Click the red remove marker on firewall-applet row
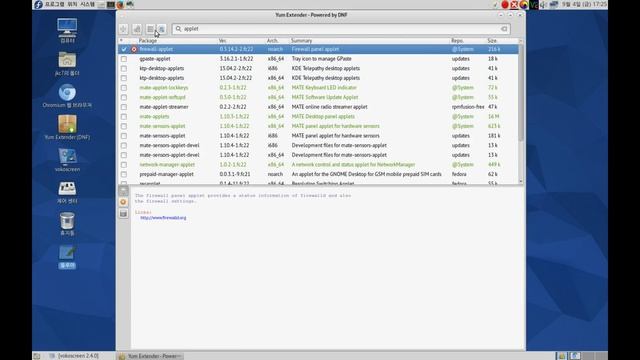This screenshot has height=360, width=640. click(134, 49)
